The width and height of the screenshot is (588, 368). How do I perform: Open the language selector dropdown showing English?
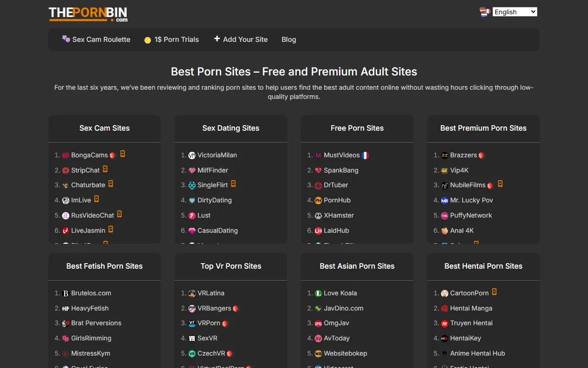pos(515,12)
